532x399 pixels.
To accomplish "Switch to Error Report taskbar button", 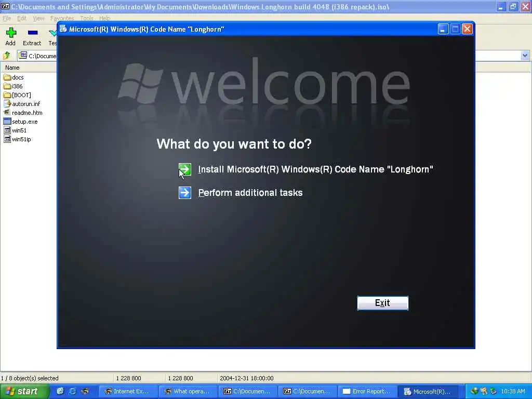I will point(367,392).
